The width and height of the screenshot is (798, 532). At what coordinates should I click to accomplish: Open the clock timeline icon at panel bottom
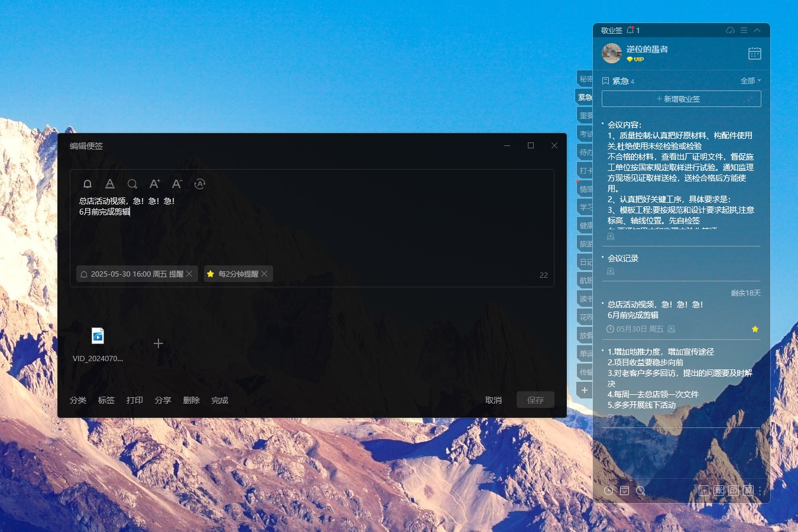coord(608,491)
